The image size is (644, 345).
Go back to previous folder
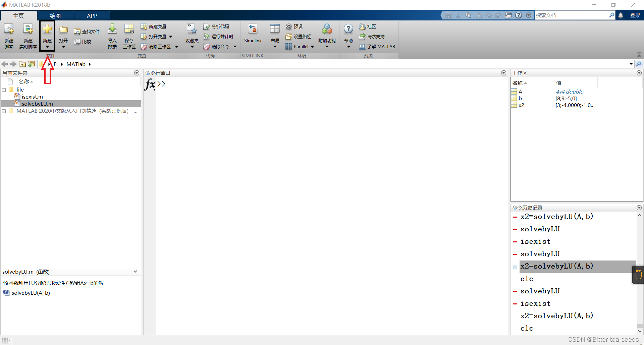click(x=4, y=64)
